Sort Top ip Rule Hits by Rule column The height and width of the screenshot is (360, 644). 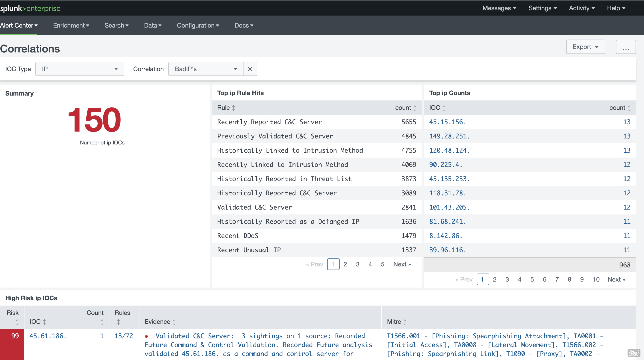pos(233,108)
